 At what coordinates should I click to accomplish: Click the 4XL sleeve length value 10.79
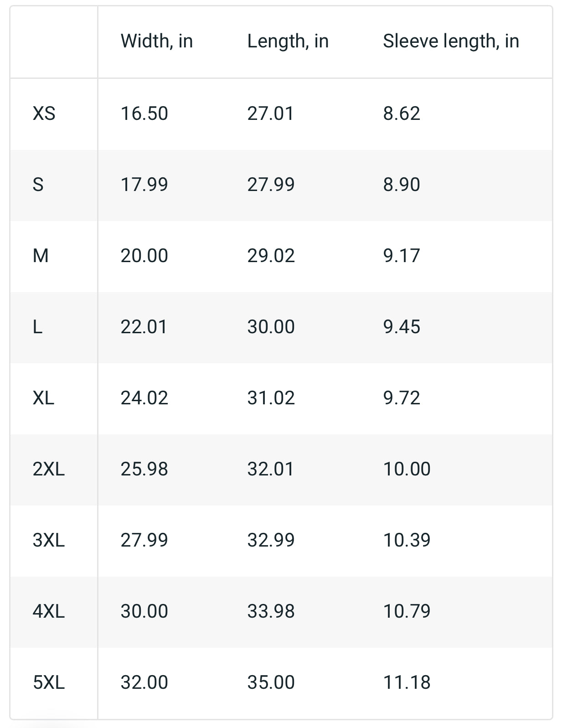407,611
